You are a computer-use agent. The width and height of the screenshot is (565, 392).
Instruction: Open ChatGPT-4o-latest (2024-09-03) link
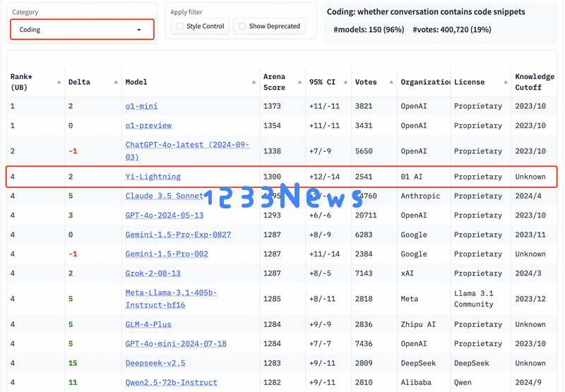tap(187, 151)
